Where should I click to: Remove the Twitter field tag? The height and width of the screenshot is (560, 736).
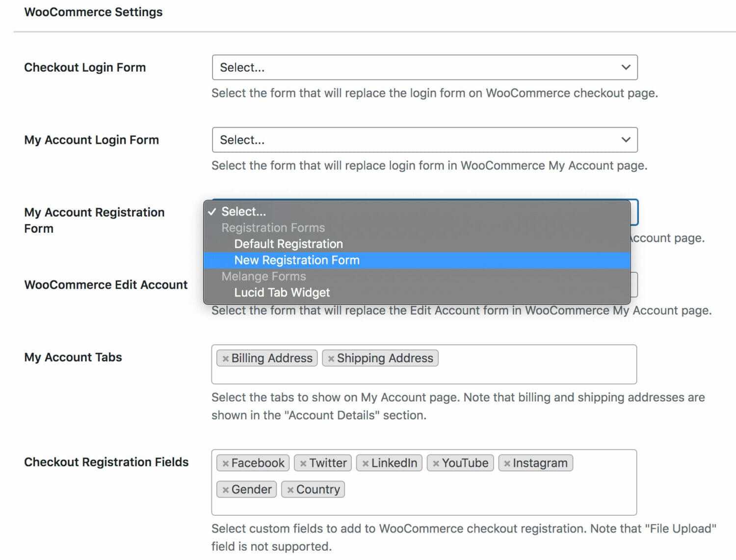[303, 463]
